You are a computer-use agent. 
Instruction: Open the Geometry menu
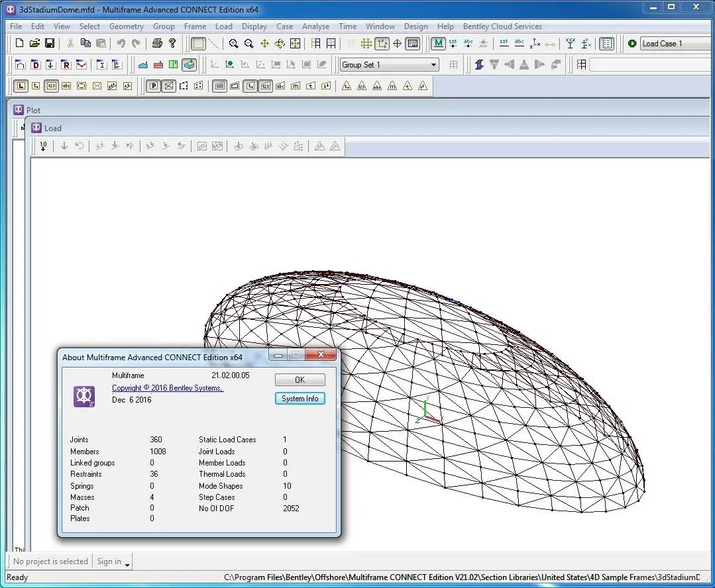click(x=127, y=26)
